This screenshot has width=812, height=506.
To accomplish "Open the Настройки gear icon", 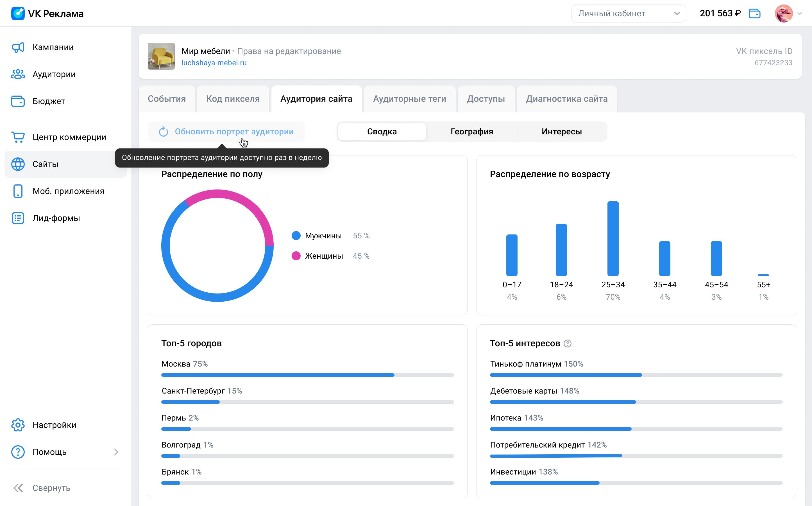I will click(x=18, y=425).
